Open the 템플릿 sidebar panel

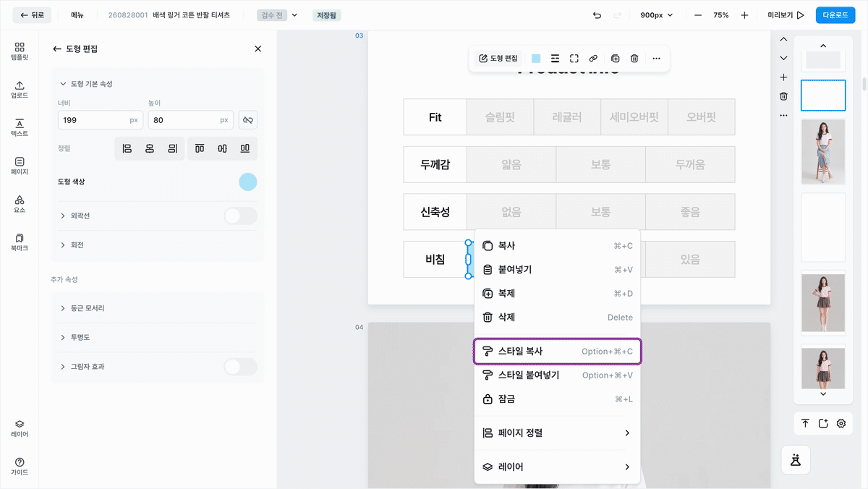(20, 51)
